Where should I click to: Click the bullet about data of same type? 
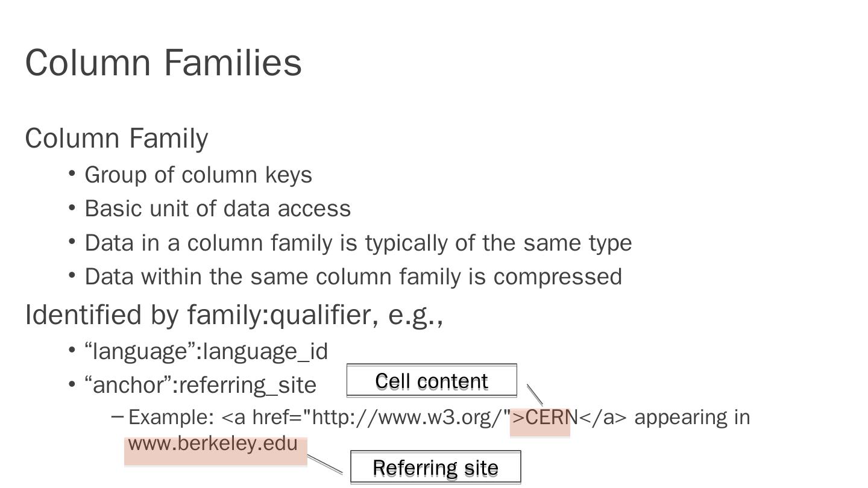pyautogui.click(x=358, y=243)
